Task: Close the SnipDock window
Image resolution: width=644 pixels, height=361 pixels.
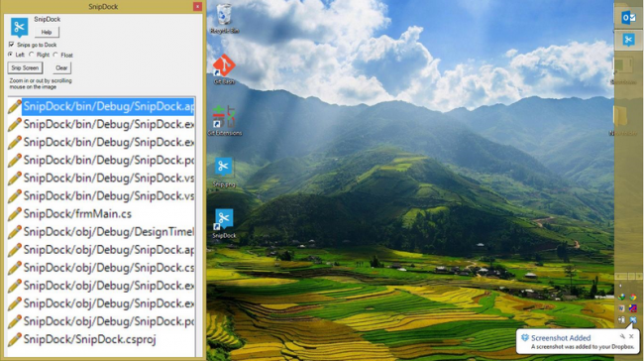Action: point(197,7)
